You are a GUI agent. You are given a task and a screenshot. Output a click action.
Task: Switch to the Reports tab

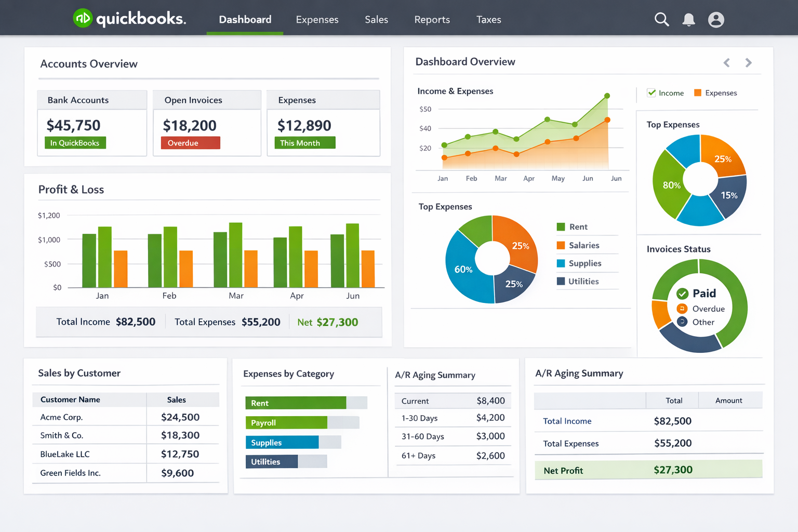click(432, 20)
